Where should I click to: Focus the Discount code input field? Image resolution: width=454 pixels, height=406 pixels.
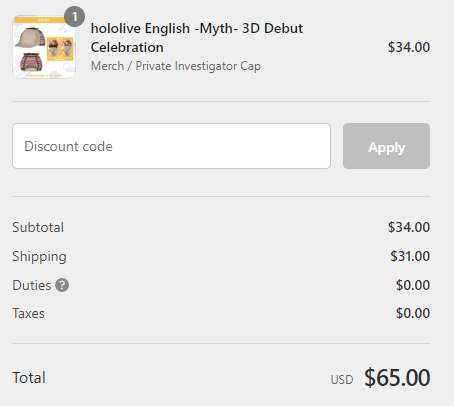(x=171, y=146)
